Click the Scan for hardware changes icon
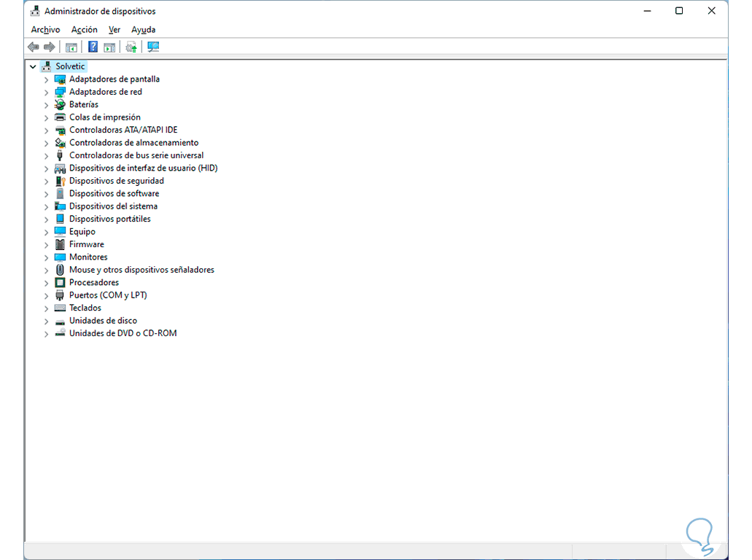 (x=153, y=47)
